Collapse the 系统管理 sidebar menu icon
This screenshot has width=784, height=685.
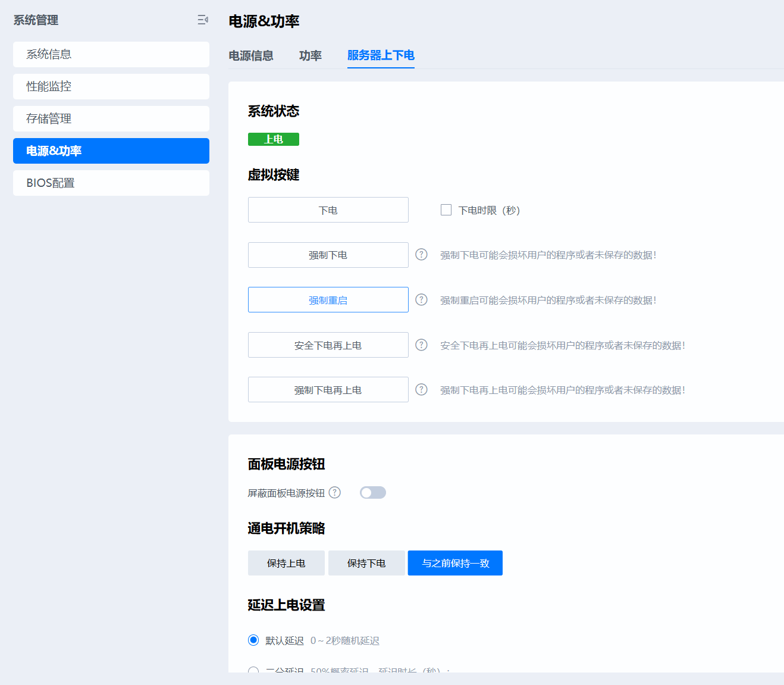pyautogui.click(x=203, y=20)
